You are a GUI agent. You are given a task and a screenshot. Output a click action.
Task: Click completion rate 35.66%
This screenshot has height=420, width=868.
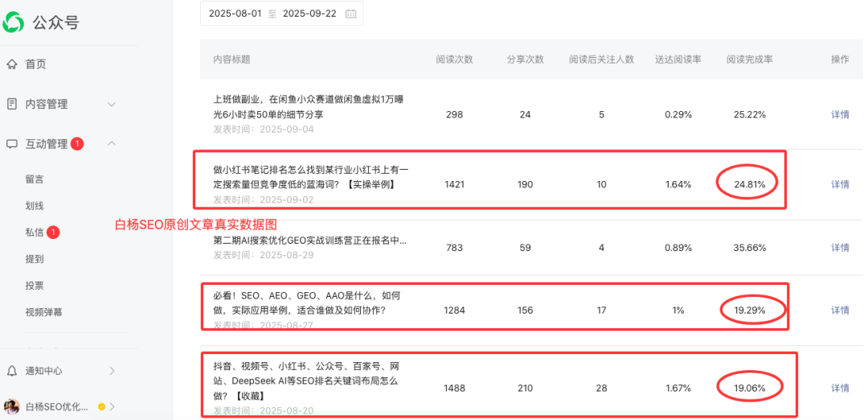tap(750, 248)
